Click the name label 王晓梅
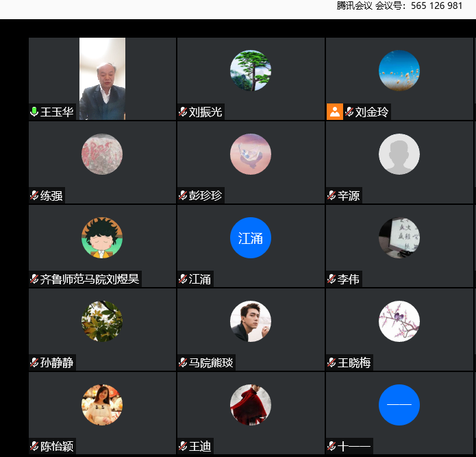Image resolution: width=476 pixels, height=457 pixels. click(x=354, y=362)
